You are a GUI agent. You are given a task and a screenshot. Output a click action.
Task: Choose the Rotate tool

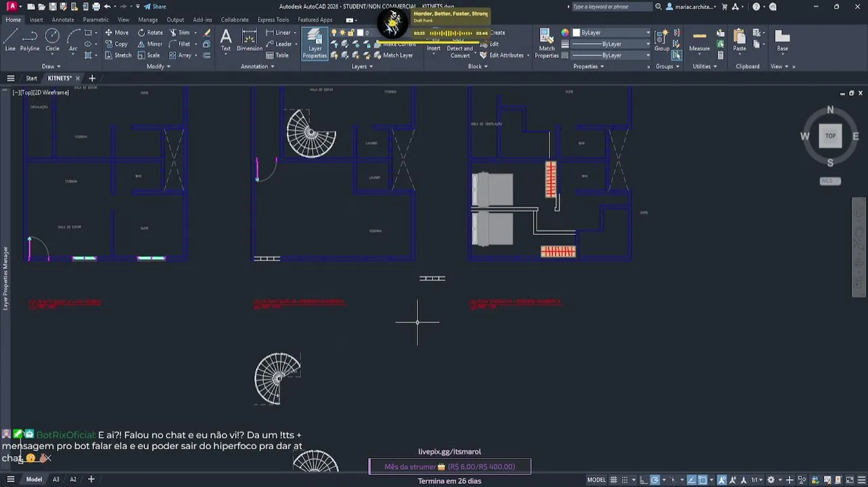tap(150, 32)
